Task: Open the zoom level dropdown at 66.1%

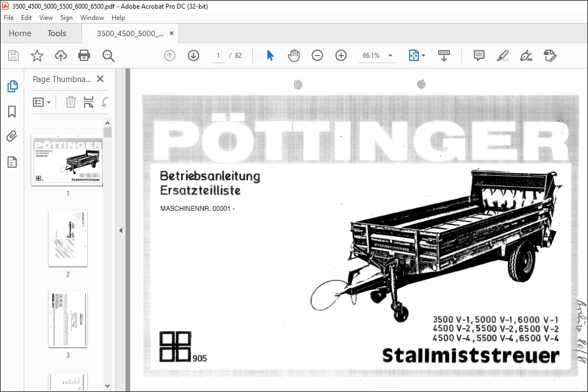Action: [x=390, y=56]
